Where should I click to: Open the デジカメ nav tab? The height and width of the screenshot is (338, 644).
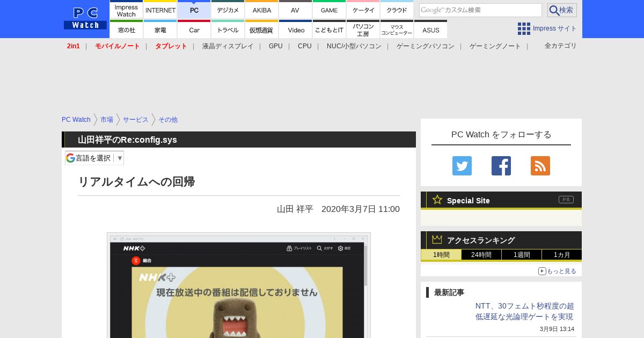(x=228, y=10)
